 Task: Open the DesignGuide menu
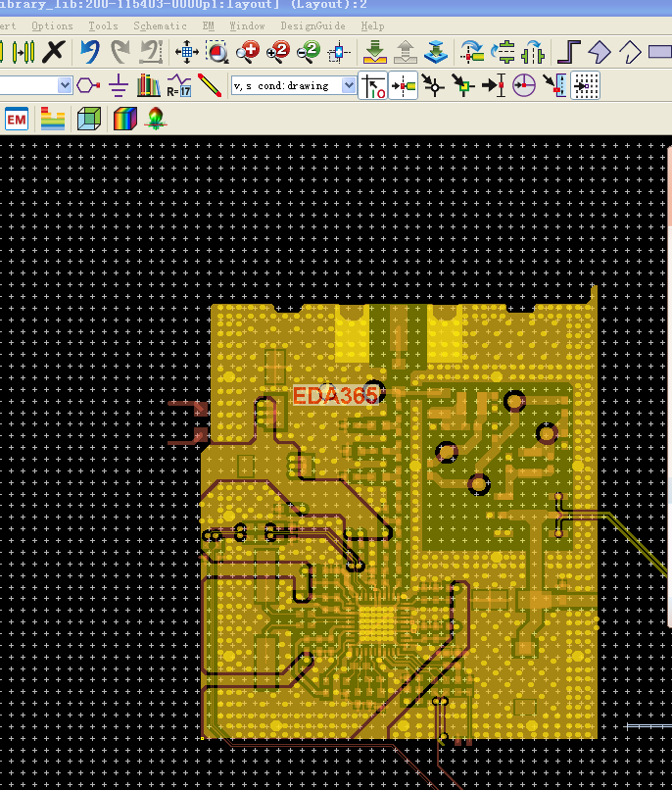313,25
